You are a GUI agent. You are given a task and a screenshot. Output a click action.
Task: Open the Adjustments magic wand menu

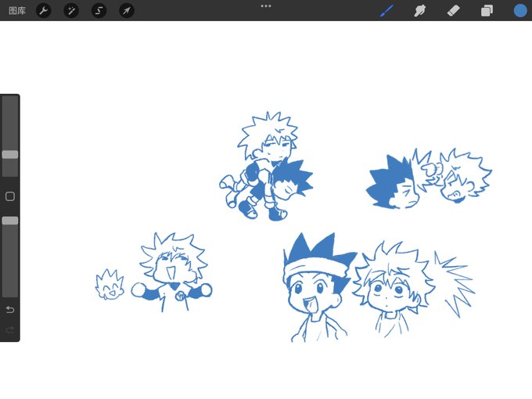point(71,11)
